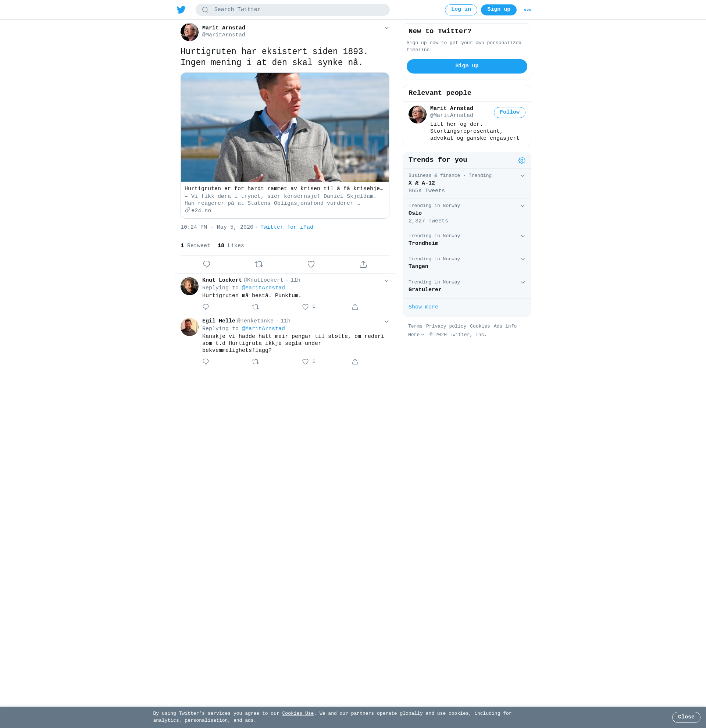This screenshot has height=728, width=706.
Task: Open chevron menu for Gratulerer trend
Action: 523,283
